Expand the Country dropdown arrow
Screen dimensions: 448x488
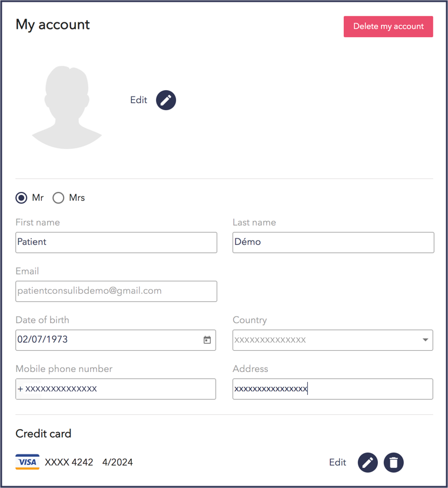[x=425, y=340]
